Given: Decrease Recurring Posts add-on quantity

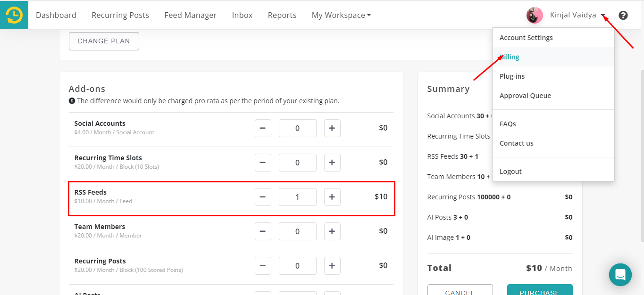Looking at the screenshot, I should (263, 266).
